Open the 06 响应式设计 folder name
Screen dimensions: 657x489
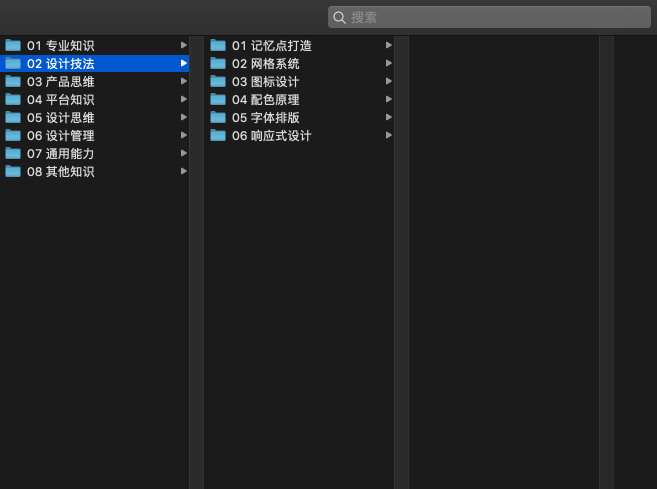[272, 136]
